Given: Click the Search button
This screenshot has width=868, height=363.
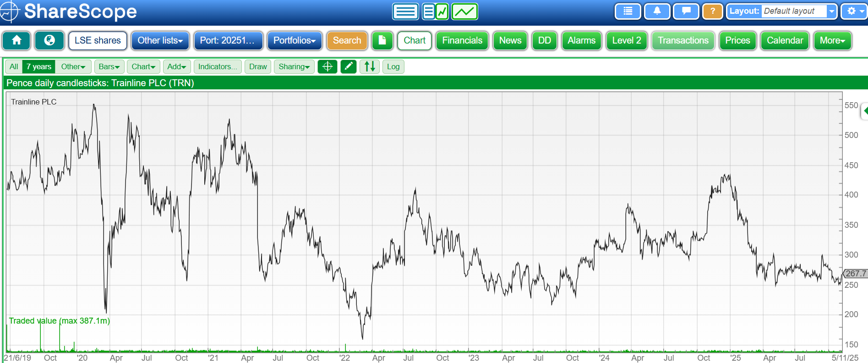Looking at the screenshot, I should pos(347,40).
